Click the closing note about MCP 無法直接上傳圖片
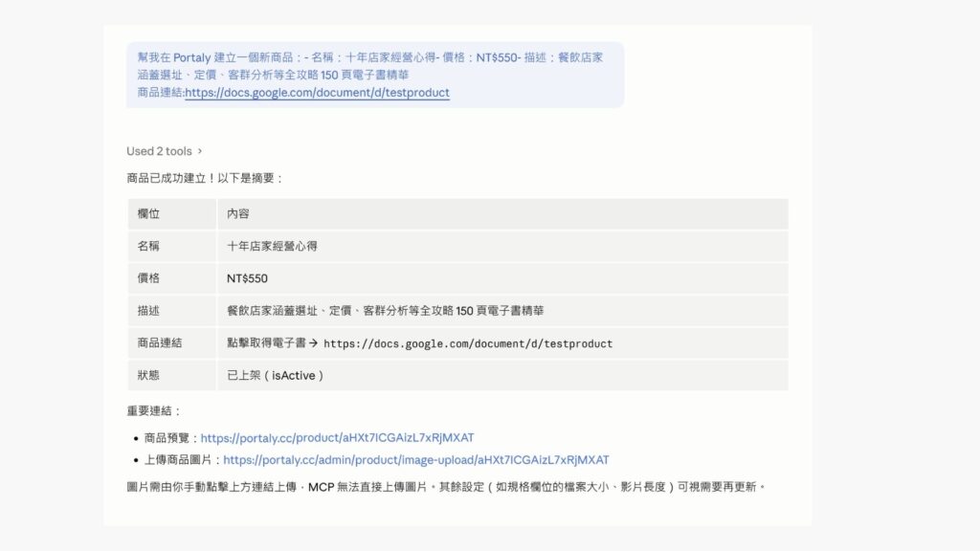This screenshot has height=551, width=980. pos(446,486)
